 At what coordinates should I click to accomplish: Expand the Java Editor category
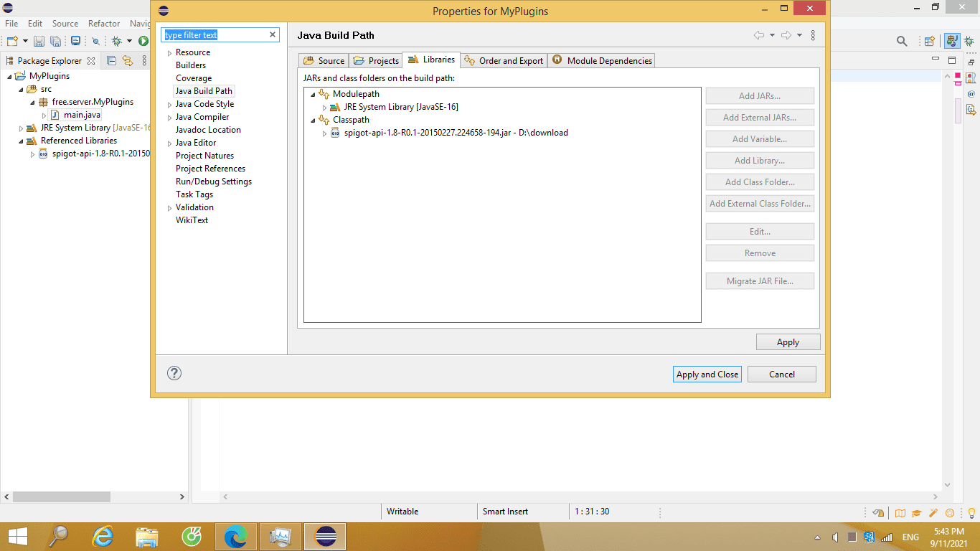pyautogui.click(x=169, y=143)
